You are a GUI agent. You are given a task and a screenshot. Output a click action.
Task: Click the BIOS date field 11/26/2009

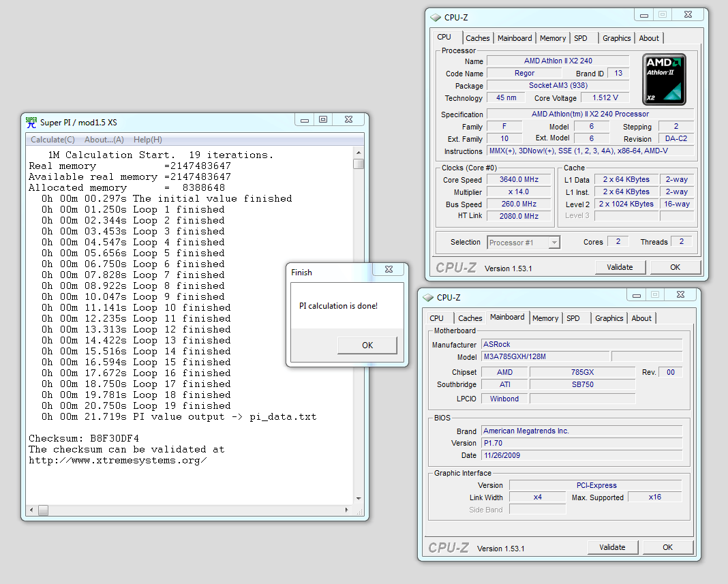point(581,455)
